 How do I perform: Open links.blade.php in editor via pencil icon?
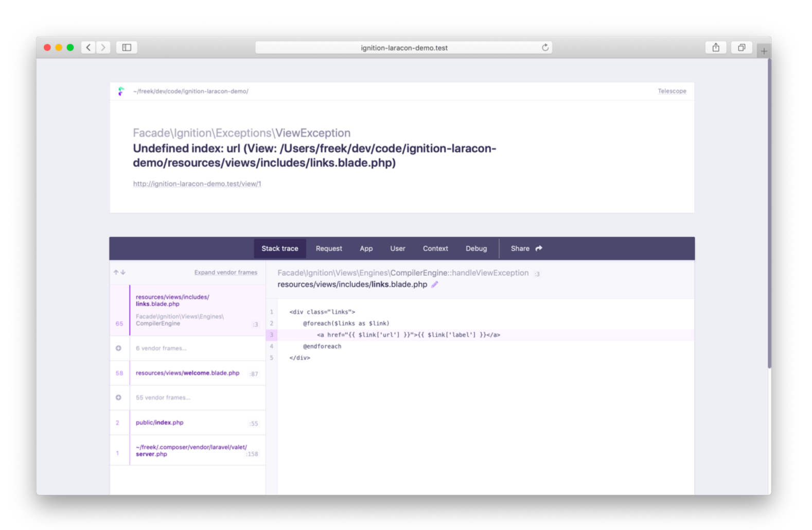435,284
